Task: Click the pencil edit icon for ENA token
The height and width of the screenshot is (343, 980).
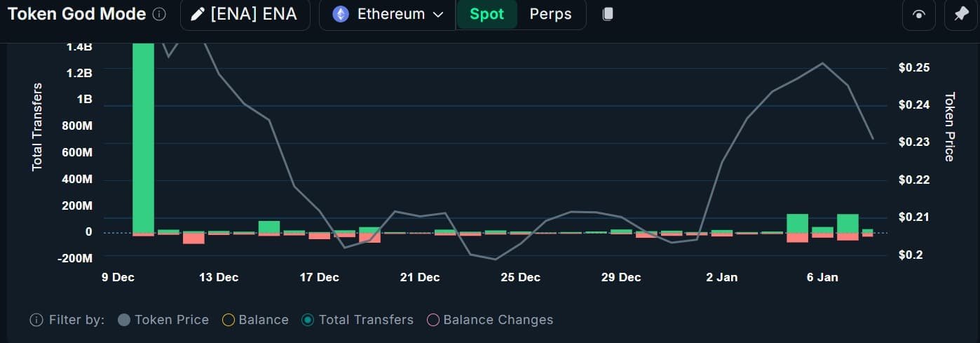Action: click(198, 14)
